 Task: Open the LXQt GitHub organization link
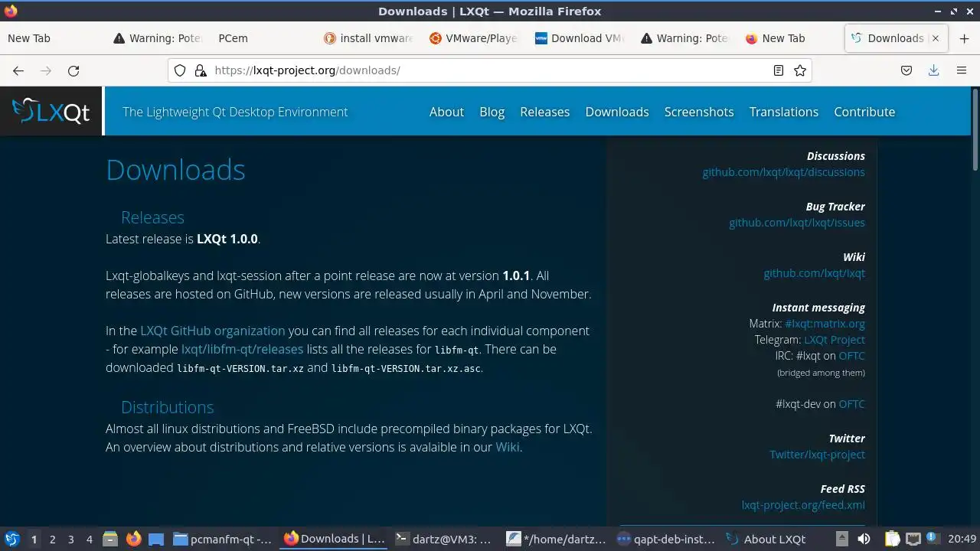(212, 331)
